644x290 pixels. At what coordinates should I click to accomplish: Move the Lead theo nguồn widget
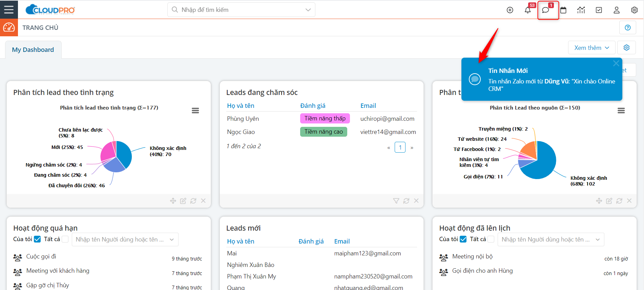coord(599,201)
